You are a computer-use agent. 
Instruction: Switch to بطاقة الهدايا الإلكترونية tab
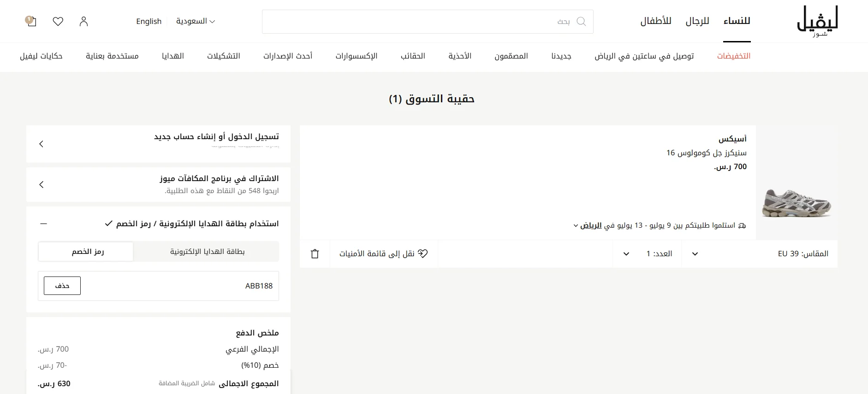pyautogui.click(x=207, y=252)
